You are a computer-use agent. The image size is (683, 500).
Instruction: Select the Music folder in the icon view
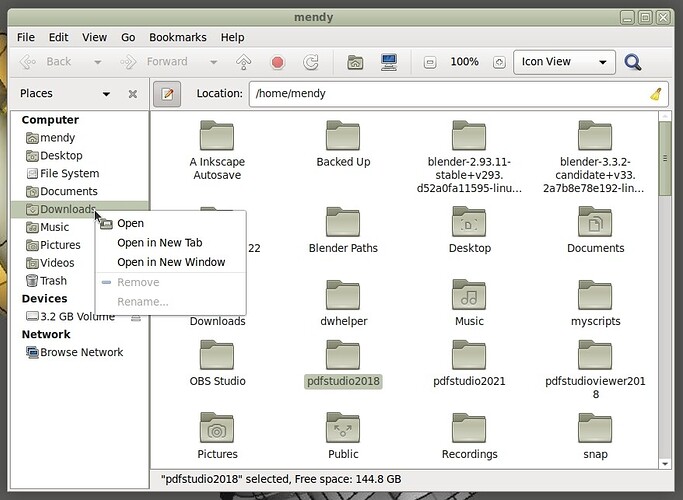(x=469, y=303)
